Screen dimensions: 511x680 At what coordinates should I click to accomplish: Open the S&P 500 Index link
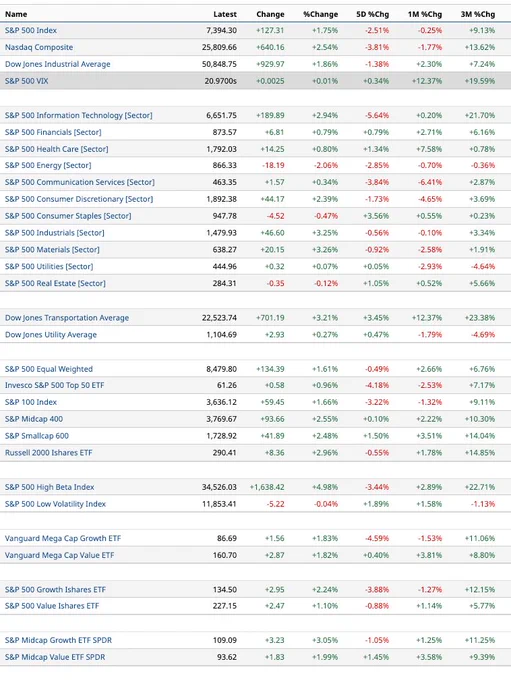click(x=31, y=30)
